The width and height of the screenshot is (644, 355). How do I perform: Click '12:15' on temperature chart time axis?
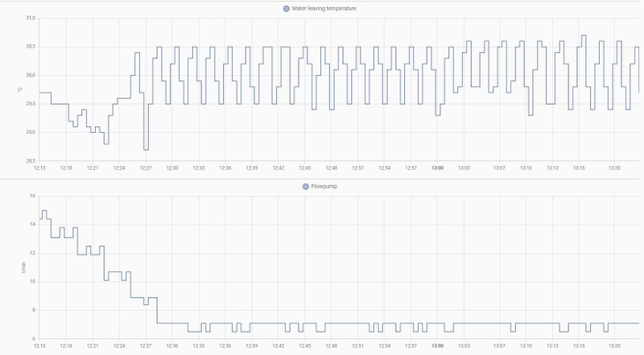39,168
